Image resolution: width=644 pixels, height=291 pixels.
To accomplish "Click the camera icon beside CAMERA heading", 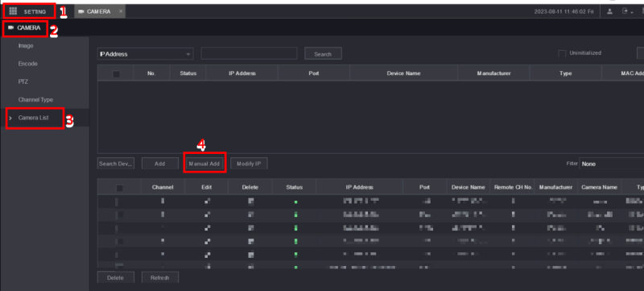I will click(11, 28).
